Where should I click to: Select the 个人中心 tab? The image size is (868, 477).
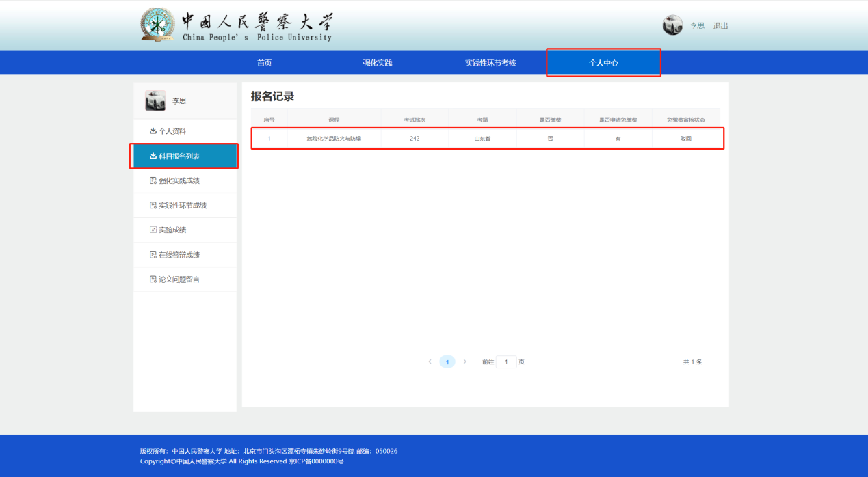[x=603, y=63]
